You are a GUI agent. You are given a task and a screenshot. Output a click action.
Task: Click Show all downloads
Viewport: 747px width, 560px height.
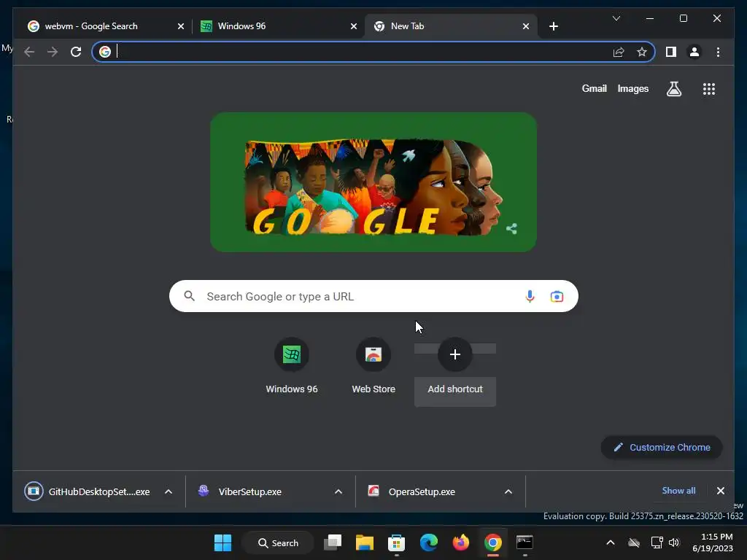point(678,491)
